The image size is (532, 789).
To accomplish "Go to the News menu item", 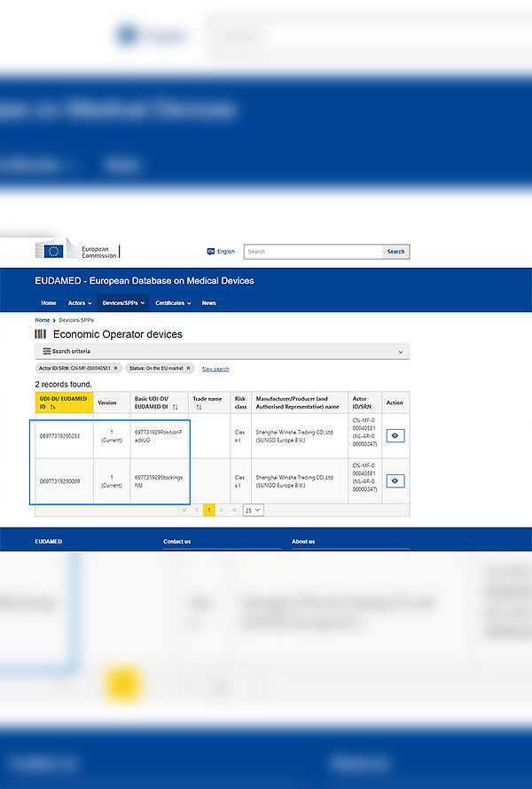I will (x=208, y=303).
